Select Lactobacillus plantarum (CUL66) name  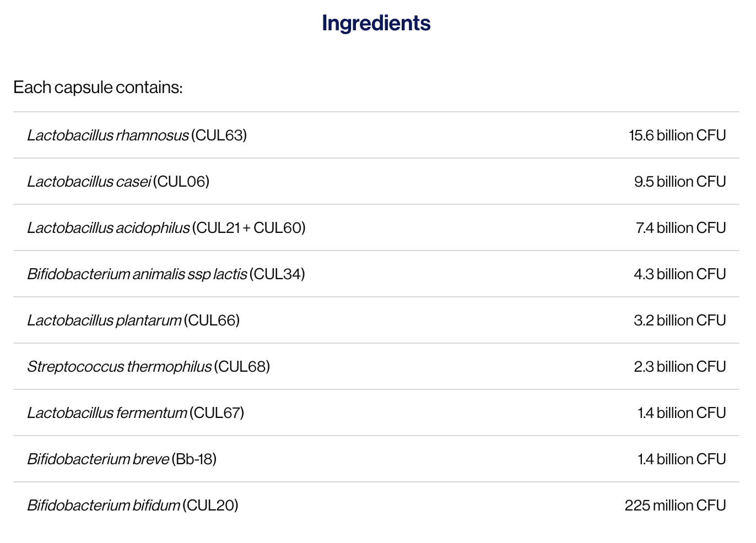[x=133, y=320]
